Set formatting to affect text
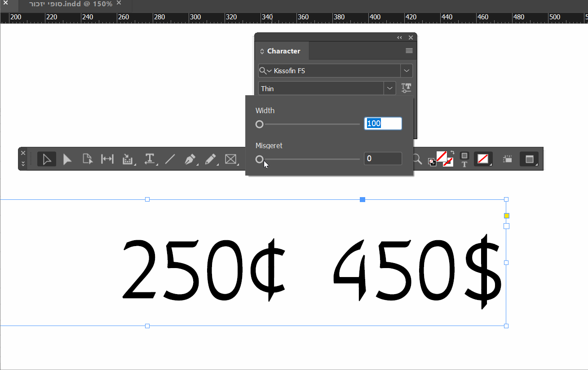Viewport: 588px width, 370px height. pos(464,164)
